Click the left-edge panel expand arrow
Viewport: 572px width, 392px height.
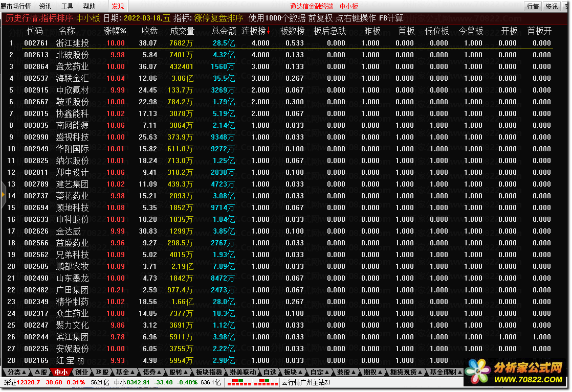pyautogui.click(x=3, y=195)
